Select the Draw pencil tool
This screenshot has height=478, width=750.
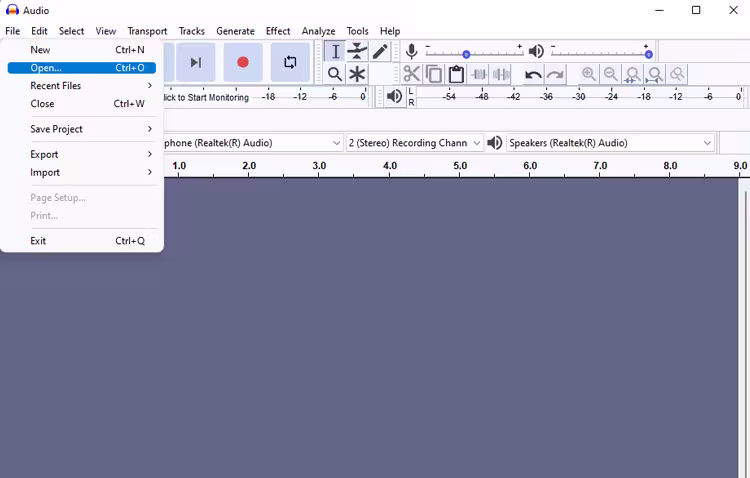tap(380, 51)
